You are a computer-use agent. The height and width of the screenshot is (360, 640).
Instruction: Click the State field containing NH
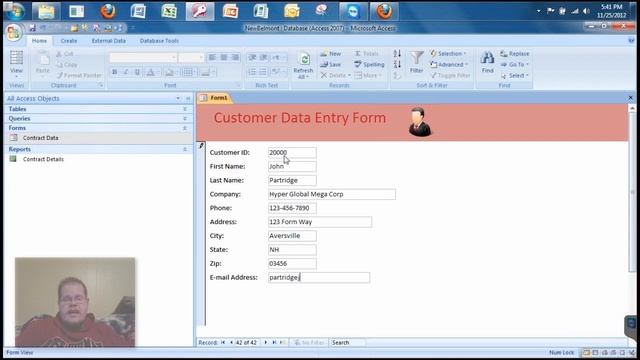(292, 250)
